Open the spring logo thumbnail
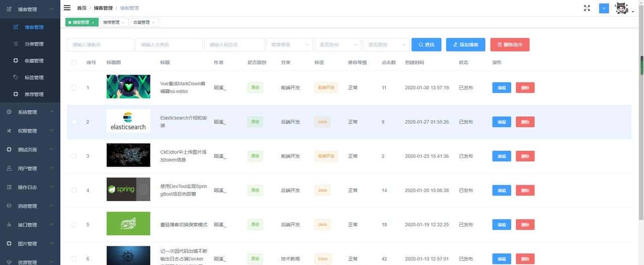 pyautogui.click(x=128, y=189)
